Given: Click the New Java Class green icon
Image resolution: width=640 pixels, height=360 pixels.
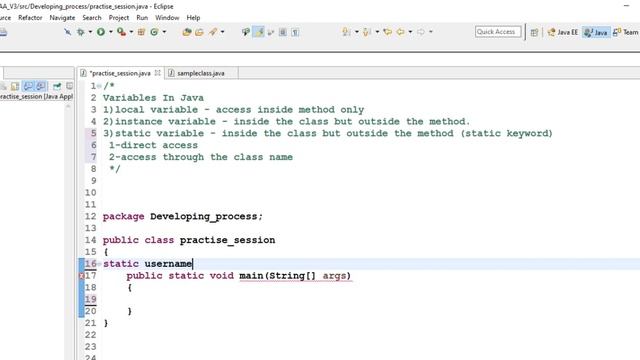Looking at the screenshot, I should coord(154,32).
